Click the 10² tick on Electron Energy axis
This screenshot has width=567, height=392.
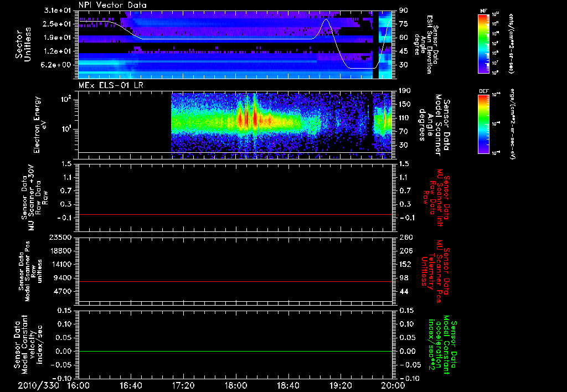(x=65, y=100)
